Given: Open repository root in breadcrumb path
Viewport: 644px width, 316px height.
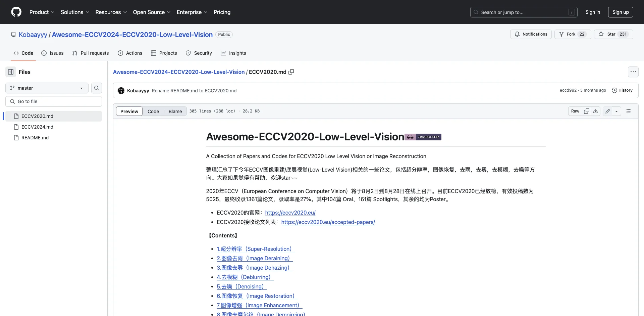Looking at the screenshot, I should tap(179, 72).
